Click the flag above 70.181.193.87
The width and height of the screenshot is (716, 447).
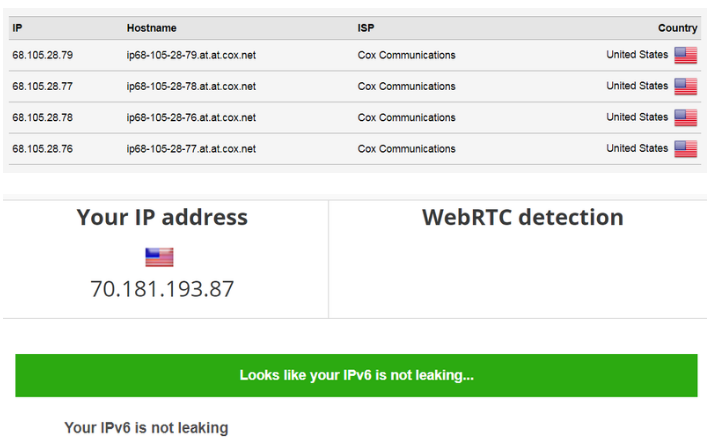tap(159, 257)
